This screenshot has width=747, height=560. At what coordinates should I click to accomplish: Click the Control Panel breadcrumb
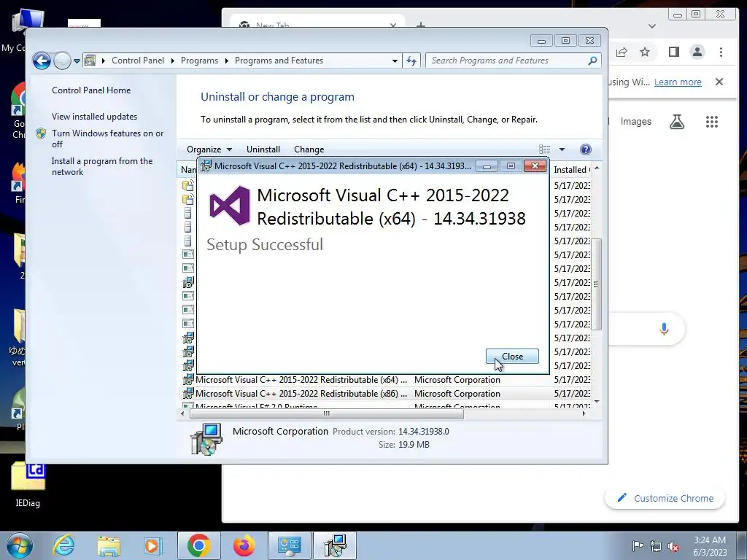tap(138, 61)
